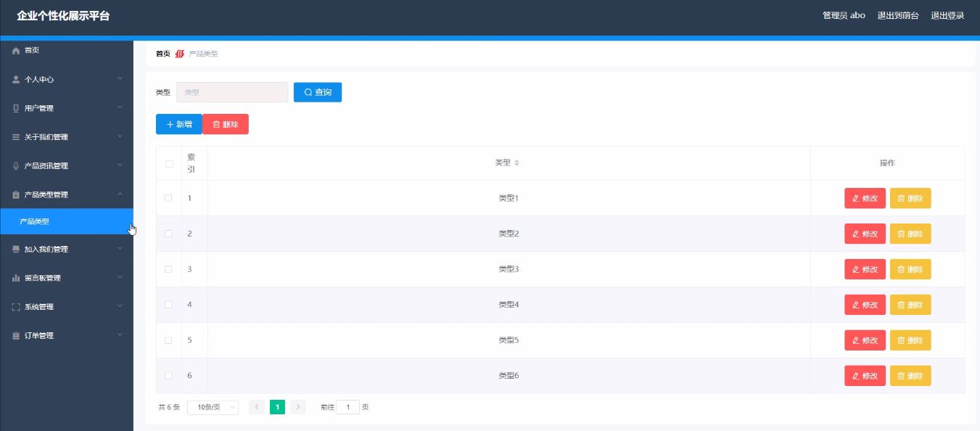This screenshot has height=431, width=980.
Task: Click the microphone icon for 产品资讯管理
Action: [16, 166]
